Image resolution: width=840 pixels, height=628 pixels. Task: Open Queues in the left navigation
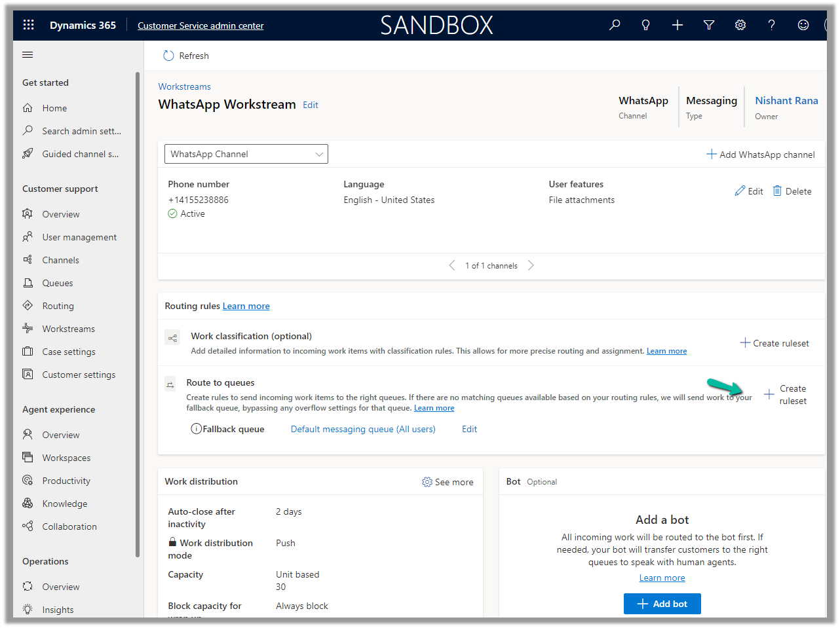pyautogui.click(x=58, y=283)
